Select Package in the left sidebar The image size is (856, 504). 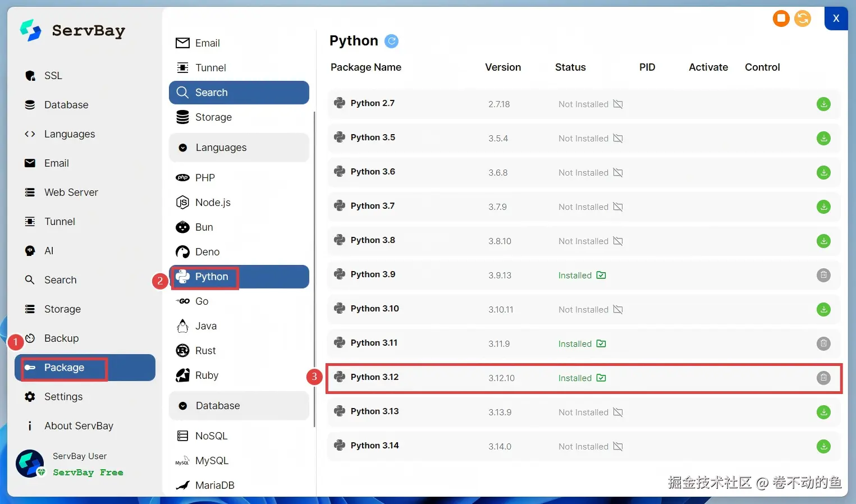point(85,368)
